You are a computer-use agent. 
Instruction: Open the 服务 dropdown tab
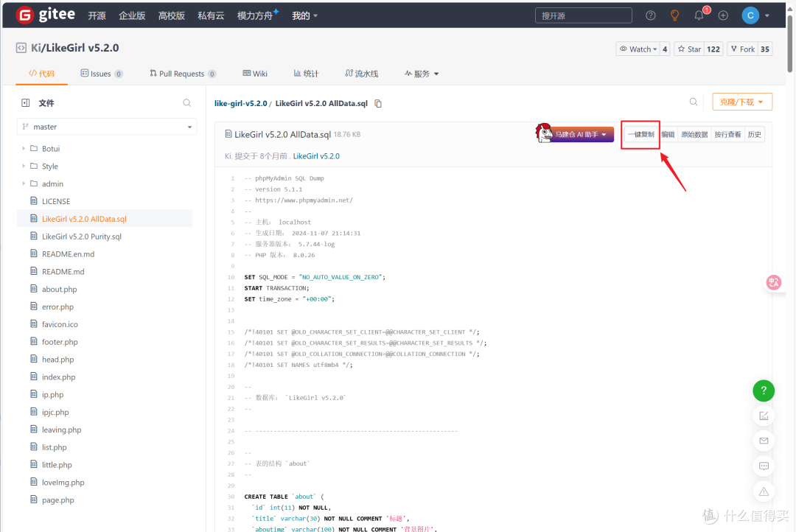pyautogui.click(x=422, y=74)
